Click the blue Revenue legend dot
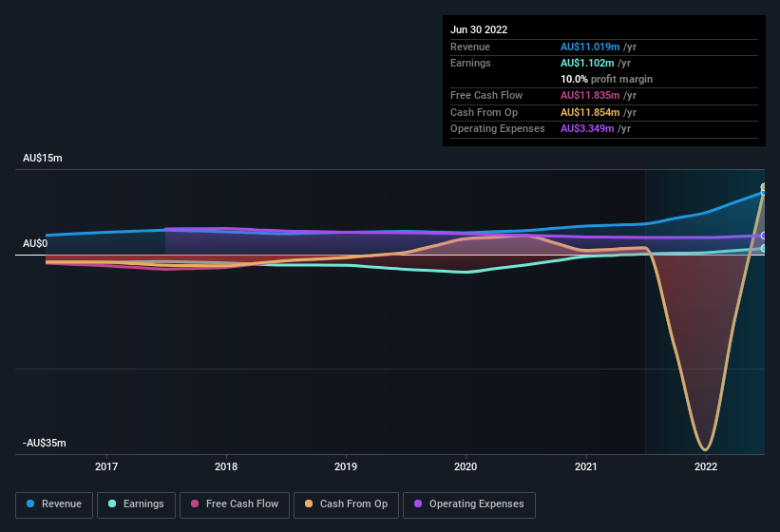Viewport: 780px width, 532px height. click(30, 503)
